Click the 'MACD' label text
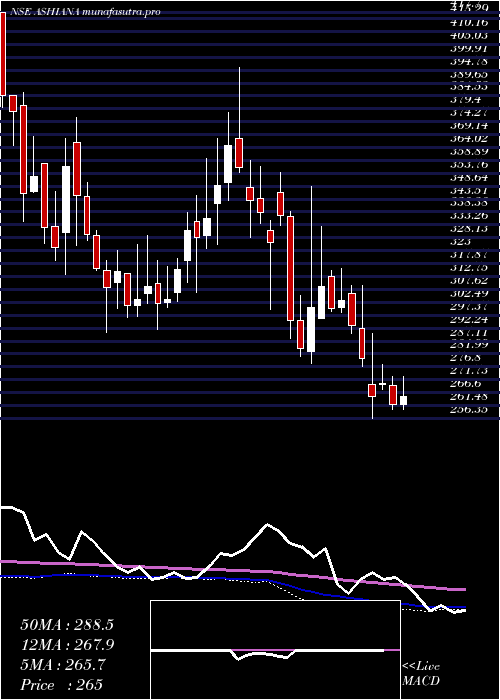Screen dimensions: 500x700 421,681
